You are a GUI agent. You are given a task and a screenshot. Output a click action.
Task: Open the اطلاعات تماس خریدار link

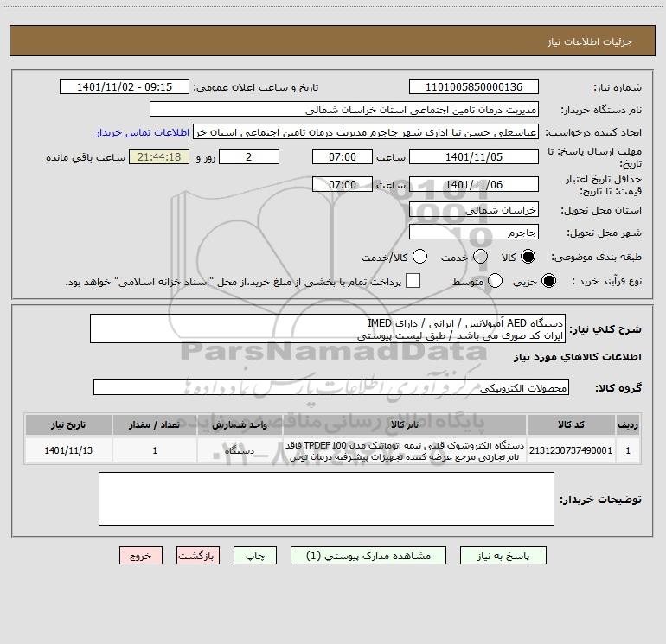coord(143,132)
